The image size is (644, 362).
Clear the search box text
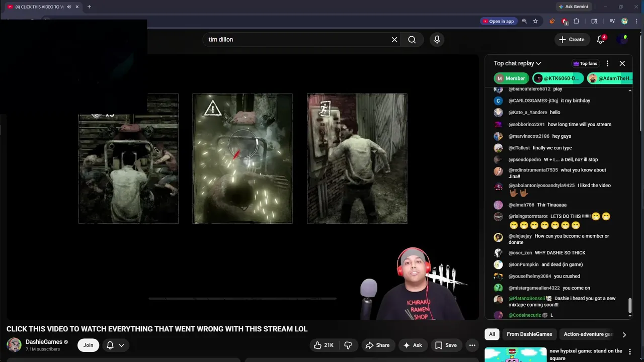pos(394,39)
